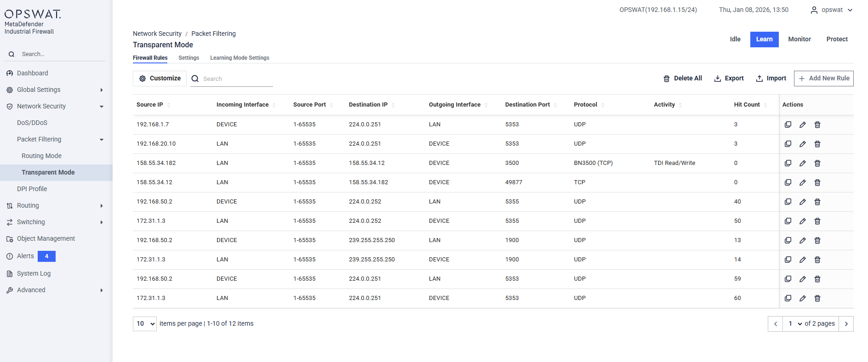Sort by Destination Port column
868x362 pixels.
click(x=555, y=105)
